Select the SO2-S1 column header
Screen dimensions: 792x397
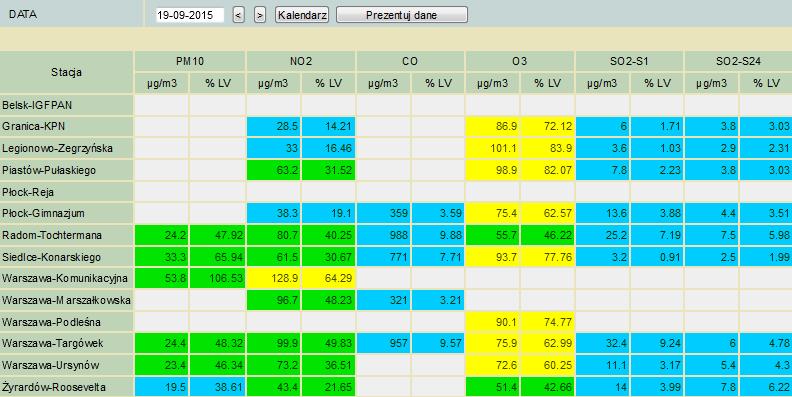tap(629, 61)
